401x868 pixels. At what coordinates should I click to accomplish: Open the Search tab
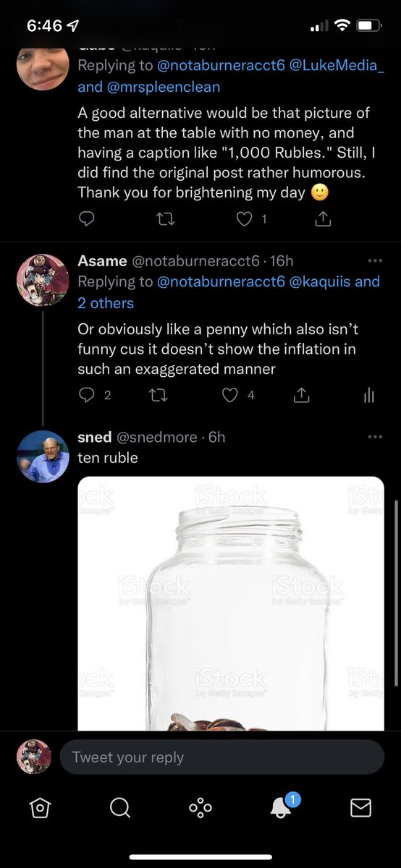[x=120, y=808]
